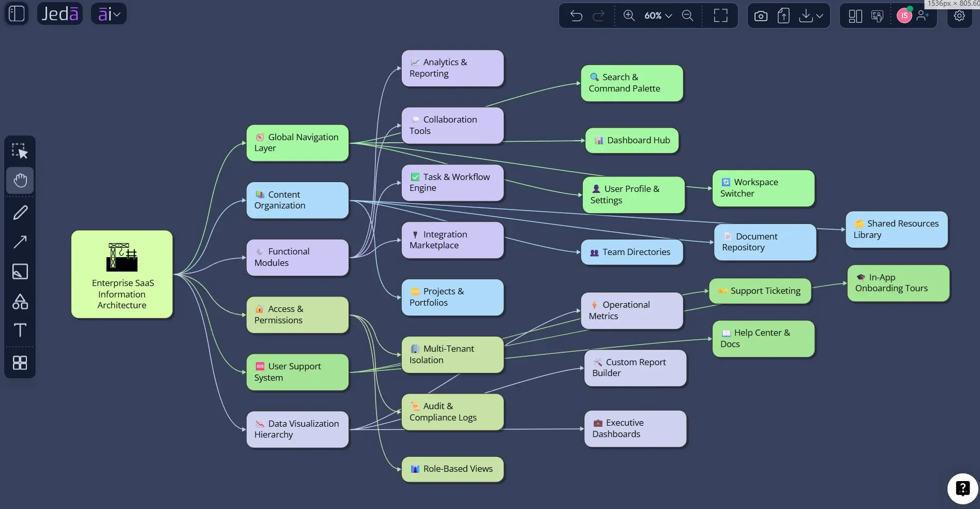Click the Audit & Compliance Logs node
980x509 pixels.
pyautogui.click(x=453, y=412)
